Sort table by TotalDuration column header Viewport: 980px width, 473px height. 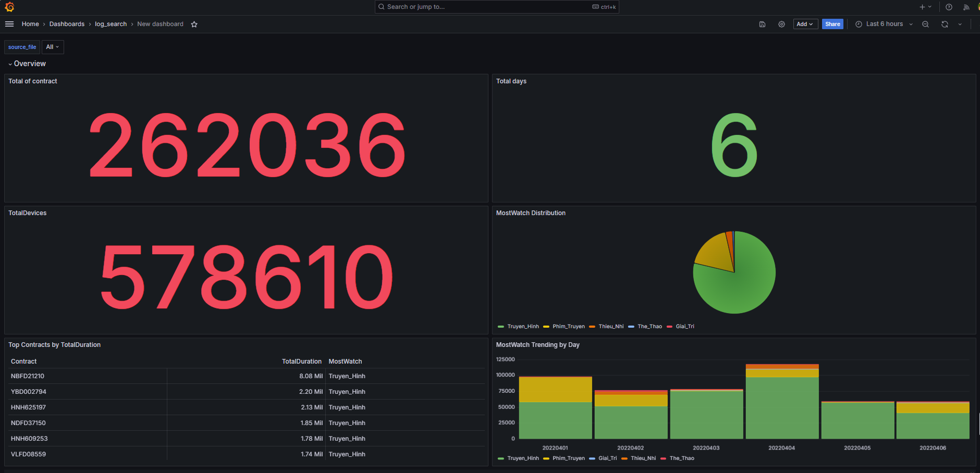click(302, 362)
